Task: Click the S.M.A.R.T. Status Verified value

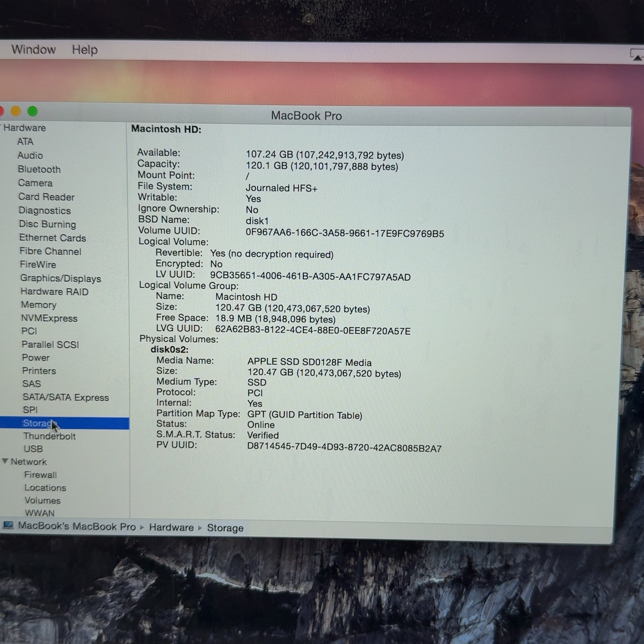Action: (x=263, y=435)
